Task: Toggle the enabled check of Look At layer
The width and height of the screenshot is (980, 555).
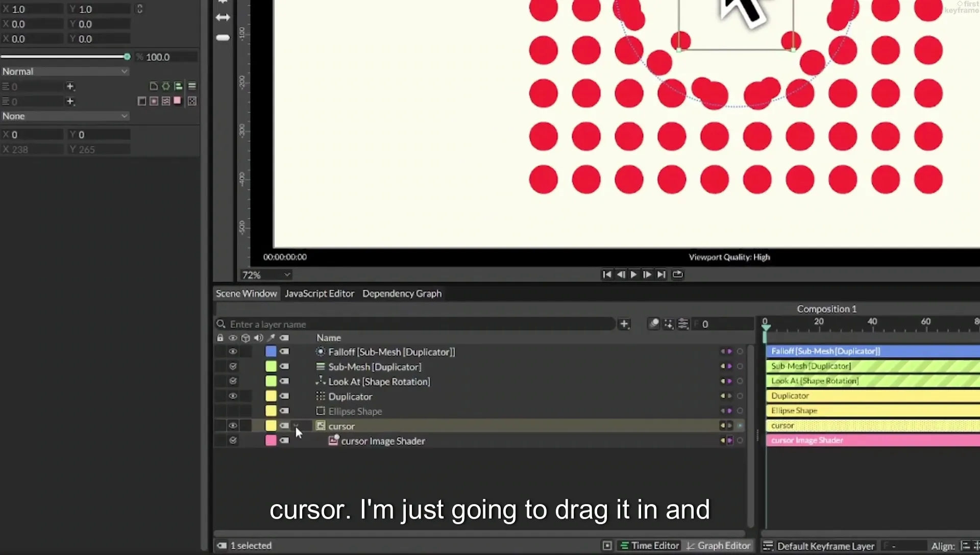Action: tap(233, 381)
